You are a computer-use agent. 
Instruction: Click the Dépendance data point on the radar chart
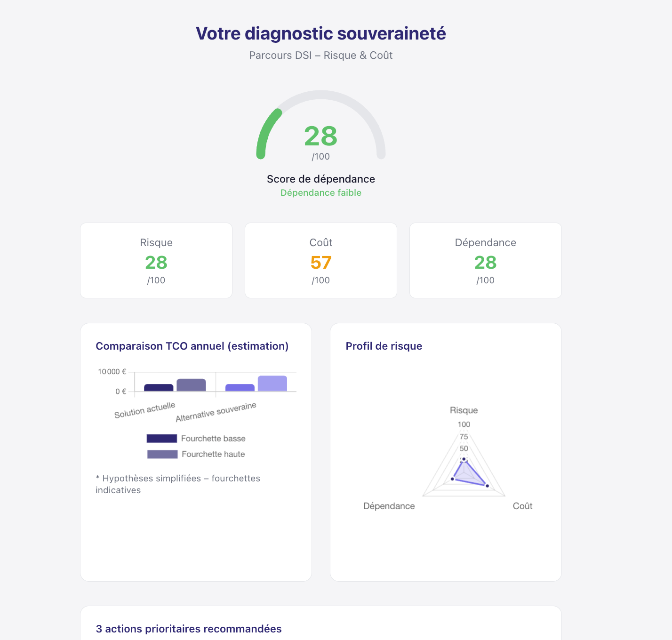pyautogui.click(x=453, y=479)
